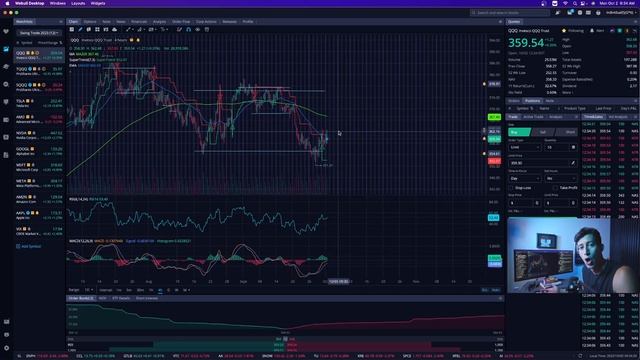Click the Add Symbol link in watchlist

[x=29, y=247]
